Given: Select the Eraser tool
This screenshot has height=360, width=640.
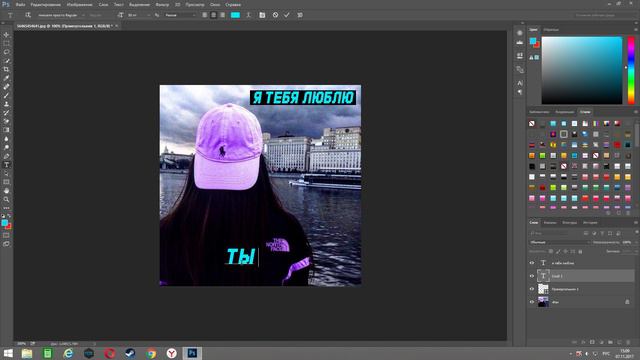Looking at the screenshot, I should (6, 121).
